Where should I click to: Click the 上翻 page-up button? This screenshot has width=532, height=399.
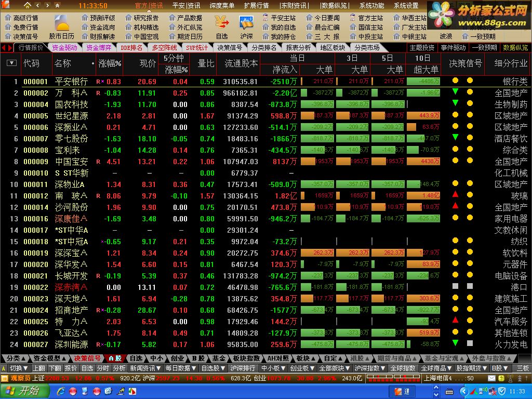(39, 368)
